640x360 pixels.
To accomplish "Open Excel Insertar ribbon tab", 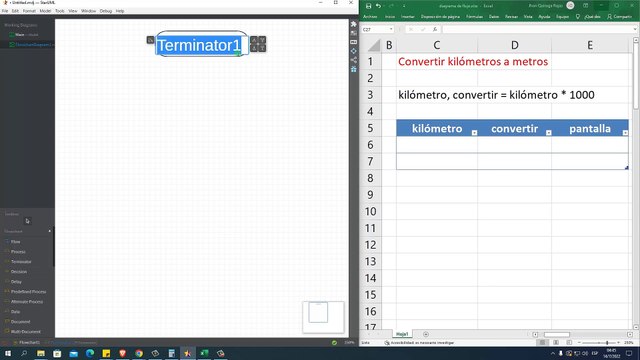I will coord(407,17).
